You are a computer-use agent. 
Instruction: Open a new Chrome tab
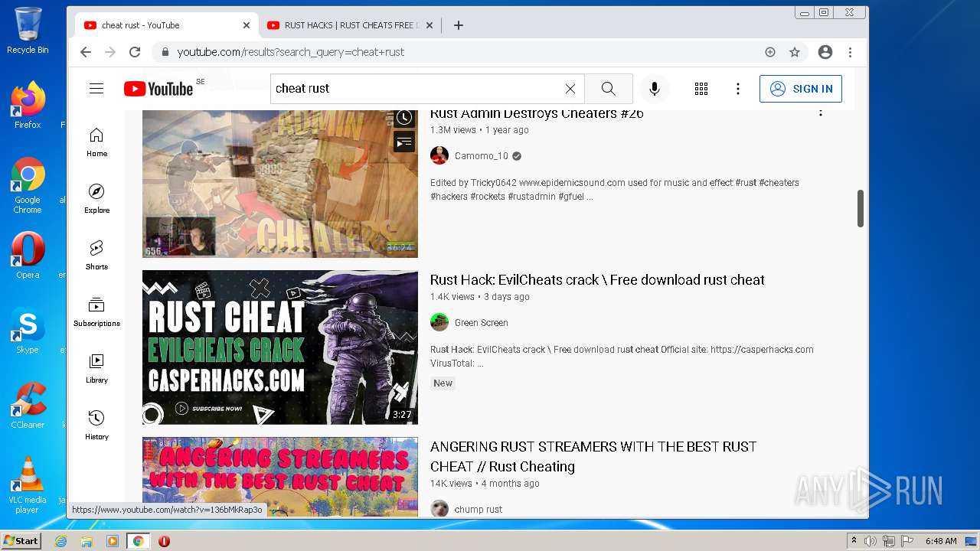pyautogui.click(x=459, y=25)
